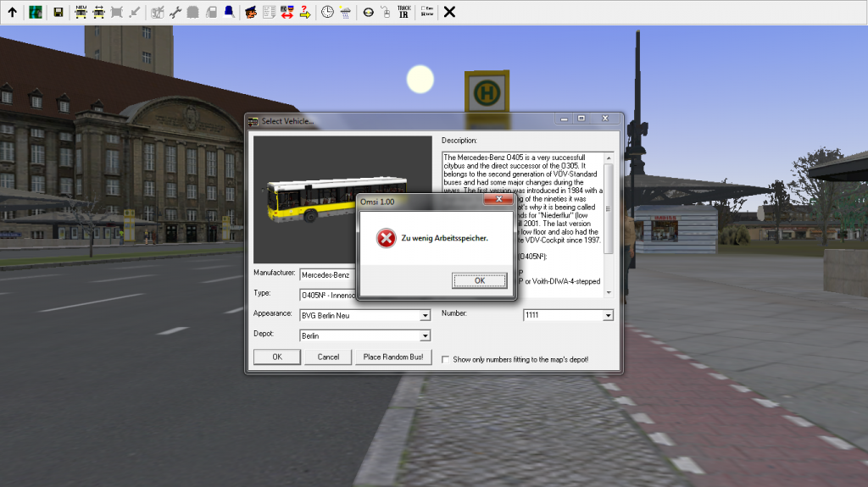Click the greyed number plate icon

157,12
